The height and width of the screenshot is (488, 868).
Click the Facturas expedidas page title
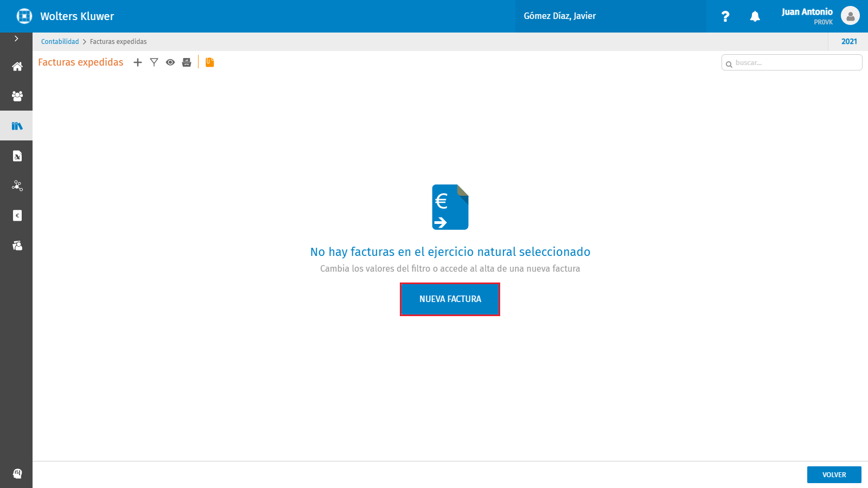point(81,62)
